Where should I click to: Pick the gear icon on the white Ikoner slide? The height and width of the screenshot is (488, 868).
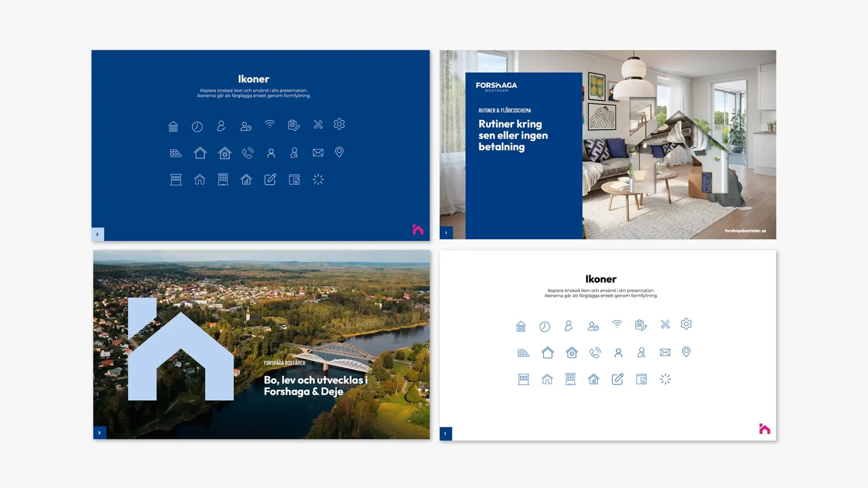686,324
